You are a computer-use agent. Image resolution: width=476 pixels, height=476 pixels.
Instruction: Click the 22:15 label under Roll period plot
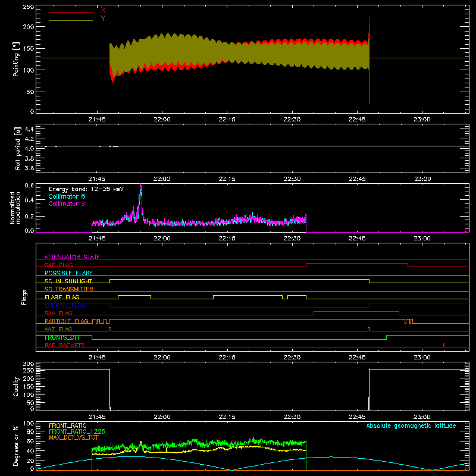[227, 179]
